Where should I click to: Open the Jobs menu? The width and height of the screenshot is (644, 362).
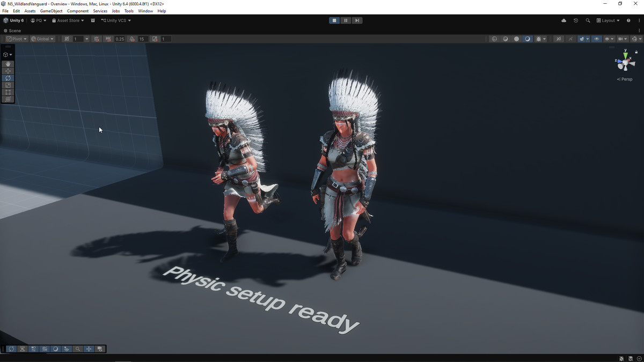116,11
